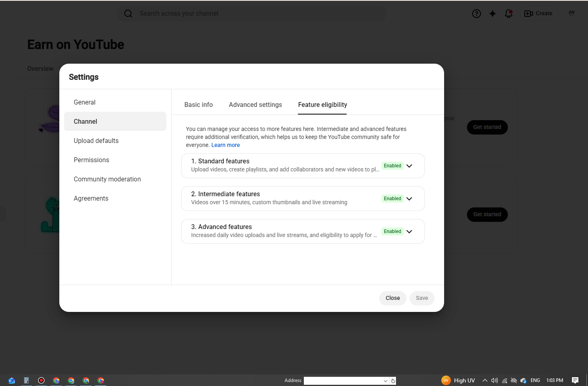
Task: Show hidden system tray icons
Action: click(485, 380)
